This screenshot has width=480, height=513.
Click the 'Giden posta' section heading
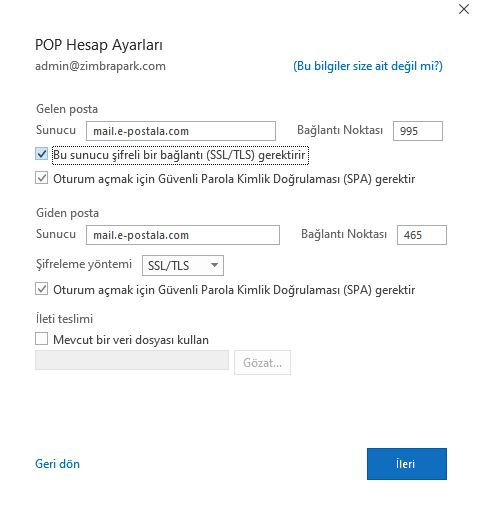pyautogui.click(x=67, y=213)
